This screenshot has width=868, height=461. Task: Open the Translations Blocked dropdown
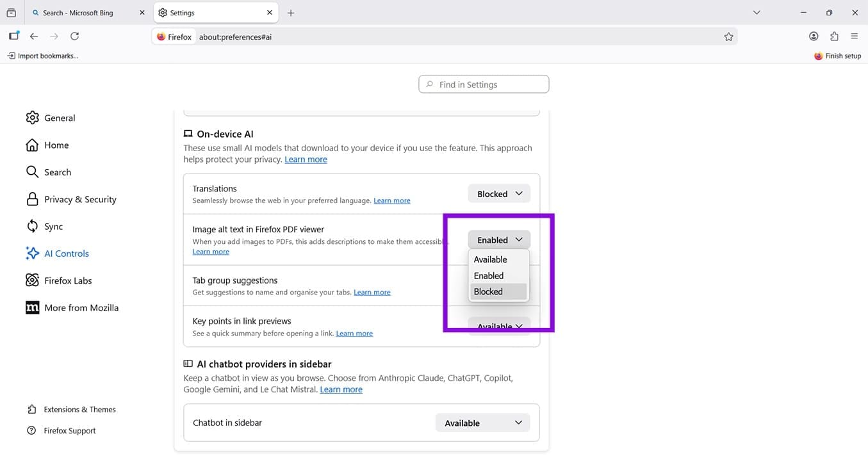point(499,194)
